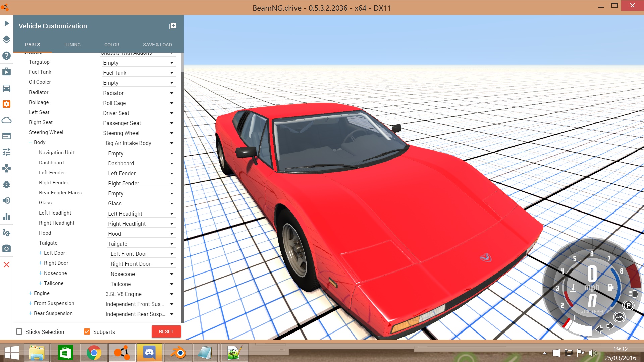Click the play icon in the sidebar
This screenshot has width=644, height=362.
click(x=6, y=23)
